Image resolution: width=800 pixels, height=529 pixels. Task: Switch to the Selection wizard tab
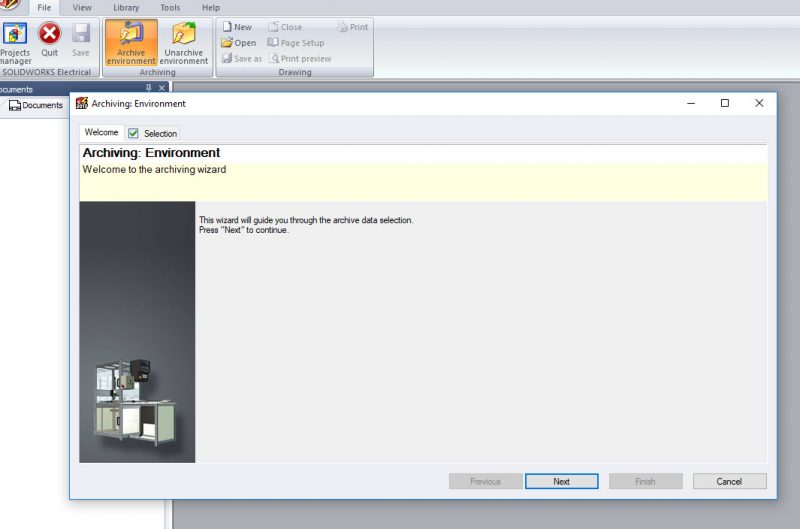coord(153,133)
